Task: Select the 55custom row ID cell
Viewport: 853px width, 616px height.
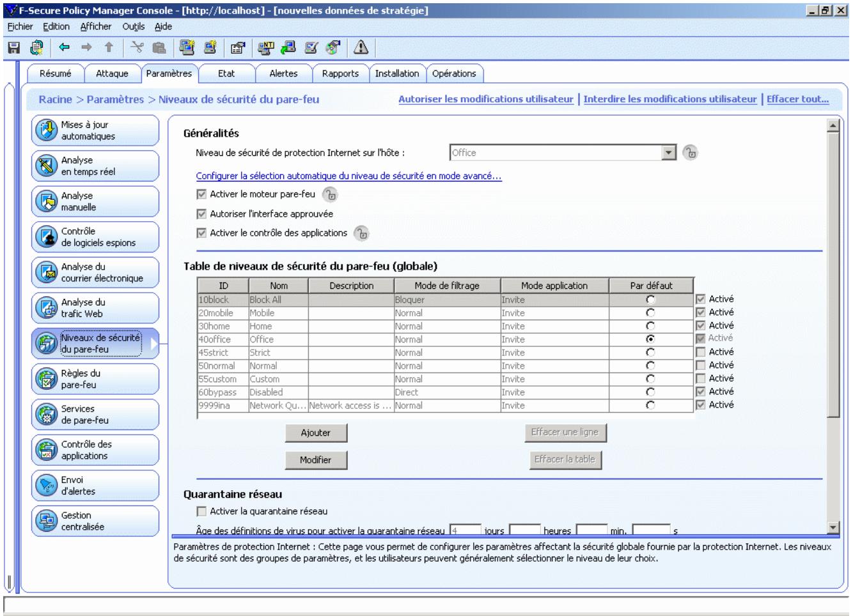Action: 223,379
